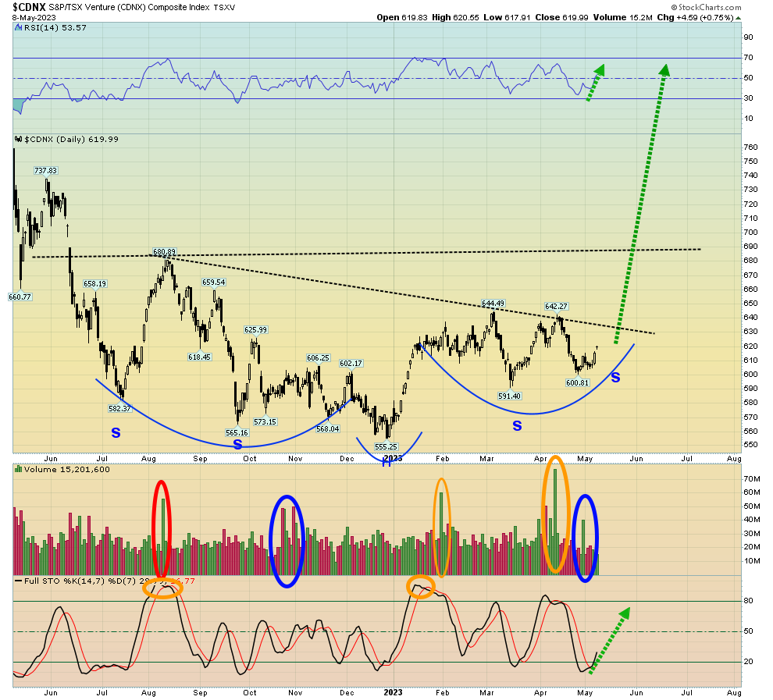Click the candlestick icon beside $CDNX (Daily)
The width and height of the screenshot is (773, 700).
coord(19,140)
